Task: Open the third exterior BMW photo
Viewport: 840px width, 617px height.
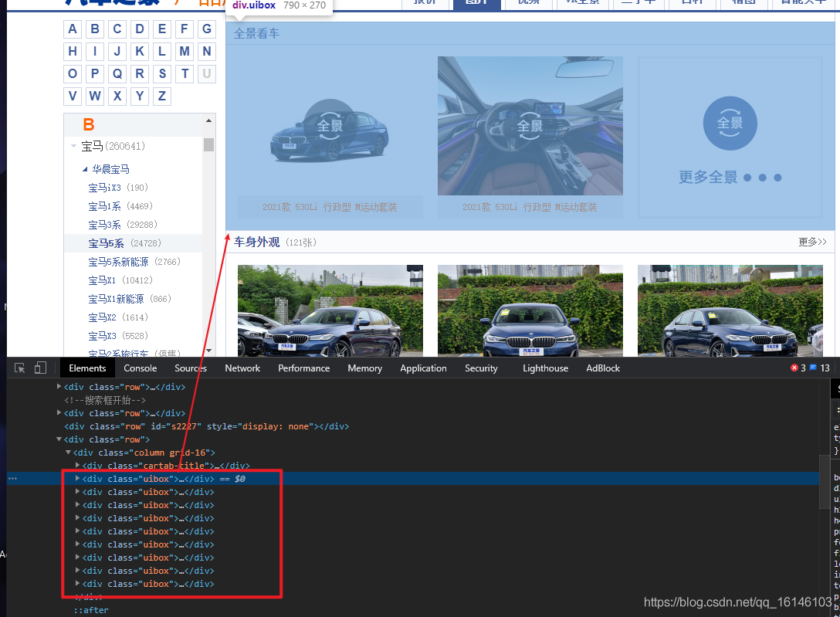Action: (x=730, y=310)
